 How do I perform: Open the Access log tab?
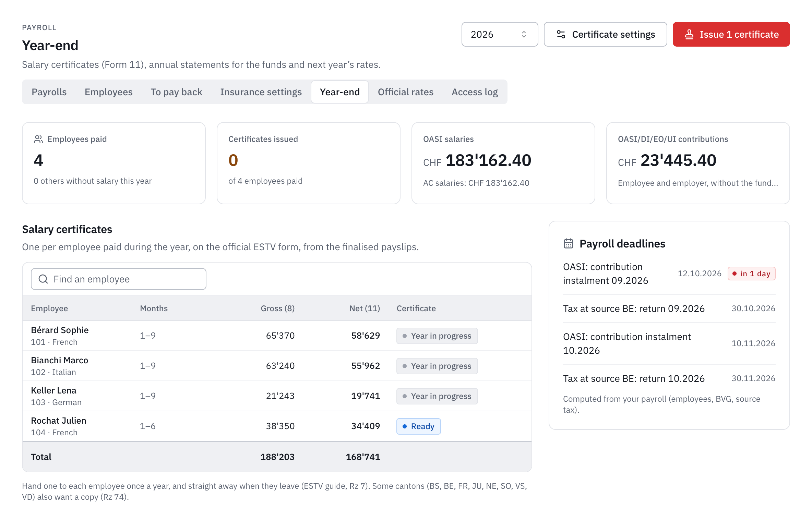pos(475,92)
